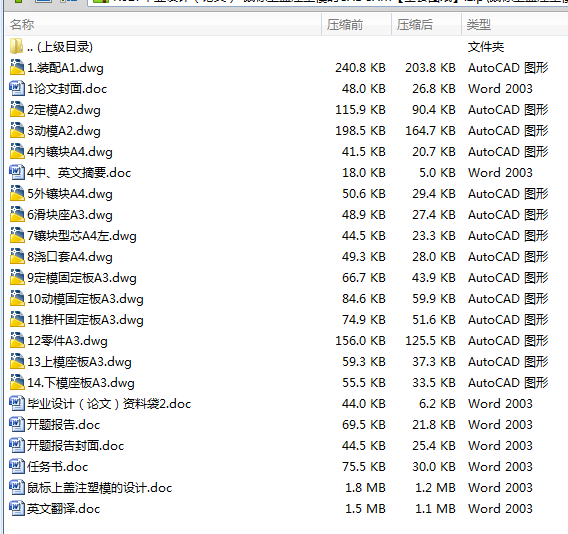Select the Word icon of 任务书.doc
Image resolution: width=568 pixels, height=534 pixels.
coord(17,467)
